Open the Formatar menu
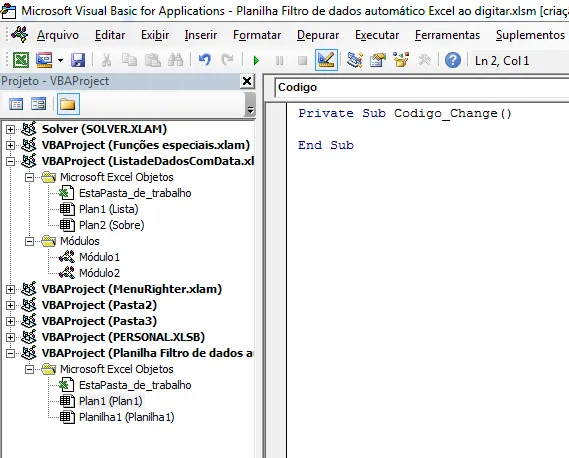 [257, 35]
